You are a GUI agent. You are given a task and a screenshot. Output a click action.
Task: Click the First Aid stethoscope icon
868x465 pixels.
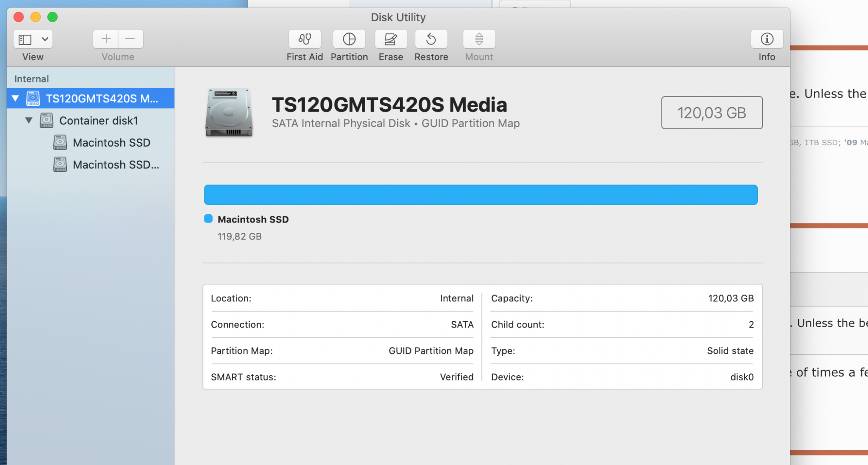coord(305,39)
